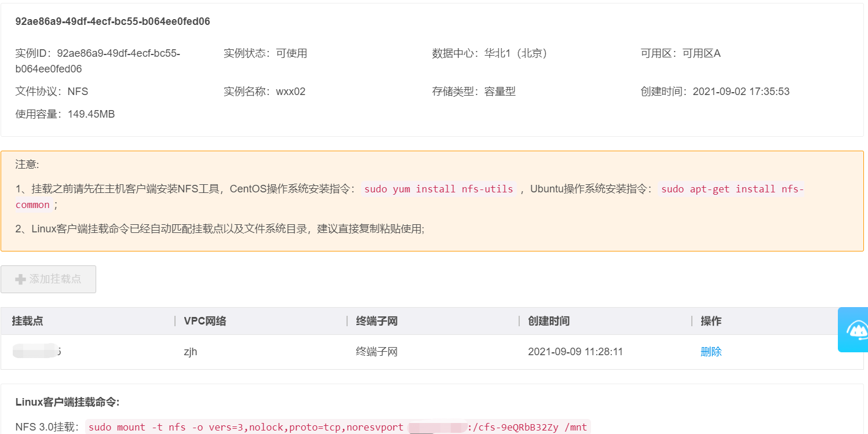Click the 添加挂载点 button
The height and width of the screenshot is (434, 868).
(49, 279)
